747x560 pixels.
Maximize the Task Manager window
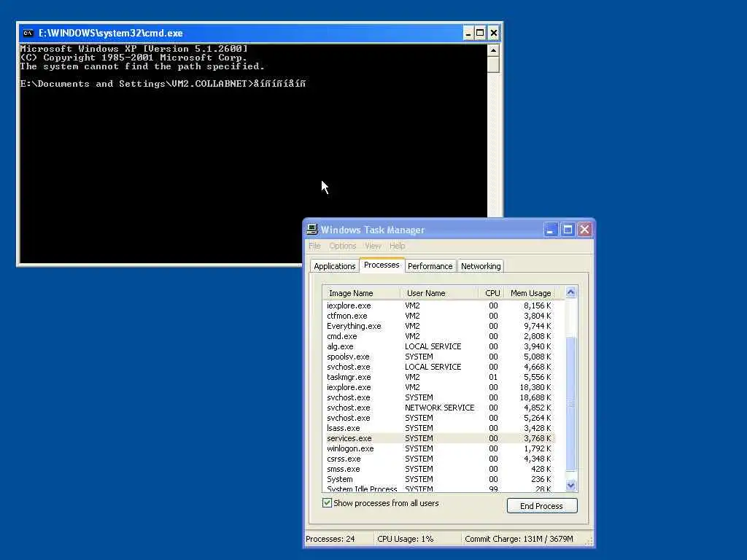568,230
